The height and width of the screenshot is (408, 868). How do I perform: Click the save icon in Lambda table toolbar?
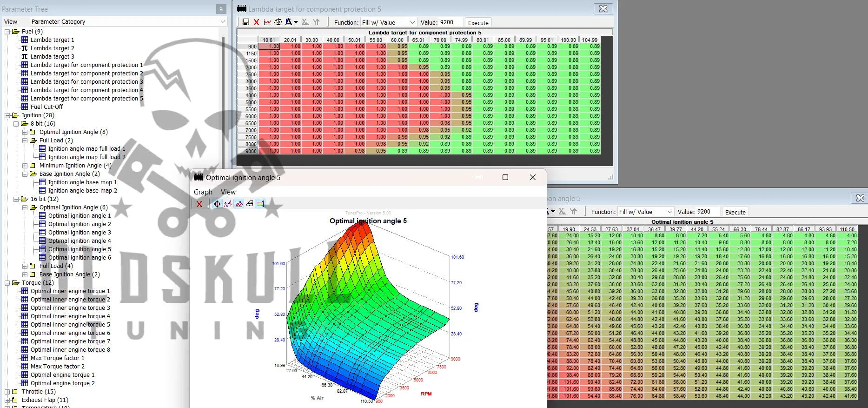(246, 22)
